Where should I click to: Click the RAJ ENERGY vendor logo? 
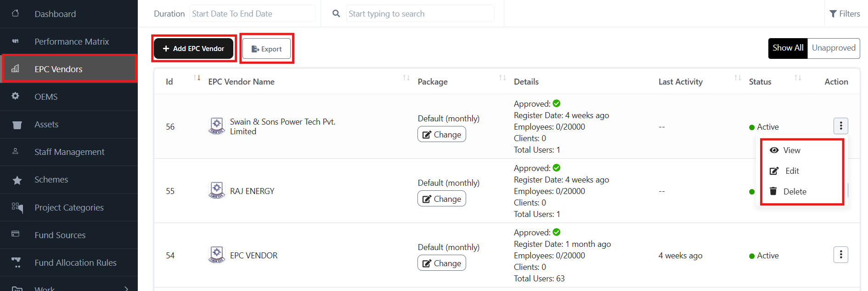(217, 190)
